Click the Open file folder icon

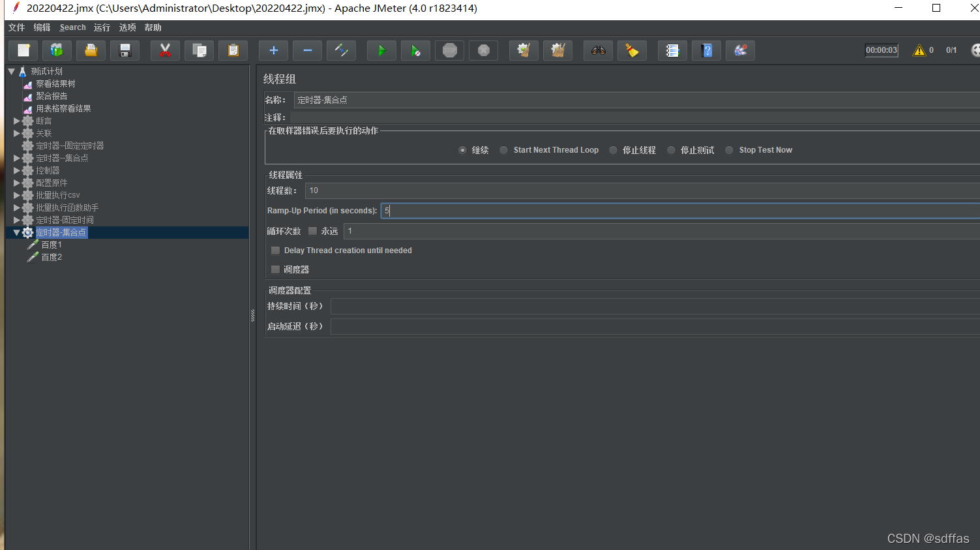pos(91,50)
